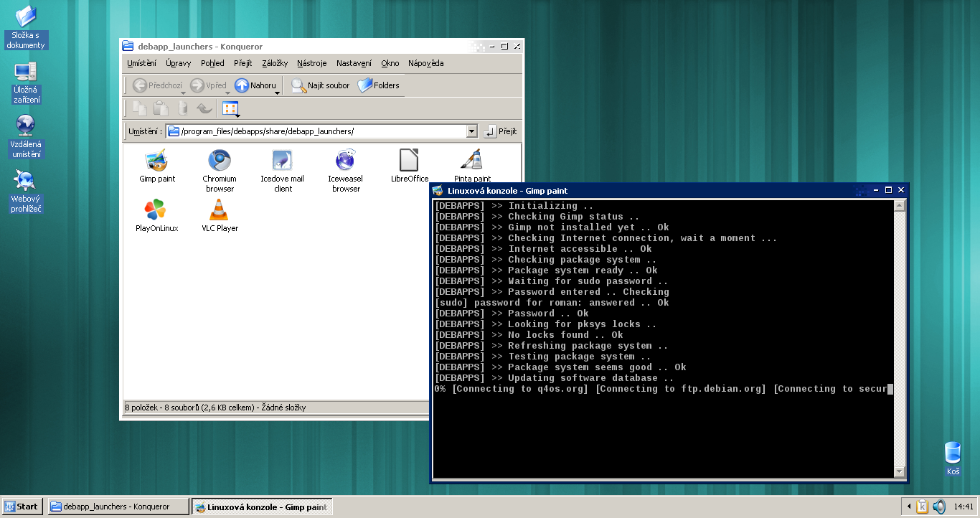Click the Start button on taskbar
The width and height of the screenshot is (980, 518).
pos(22,507)
